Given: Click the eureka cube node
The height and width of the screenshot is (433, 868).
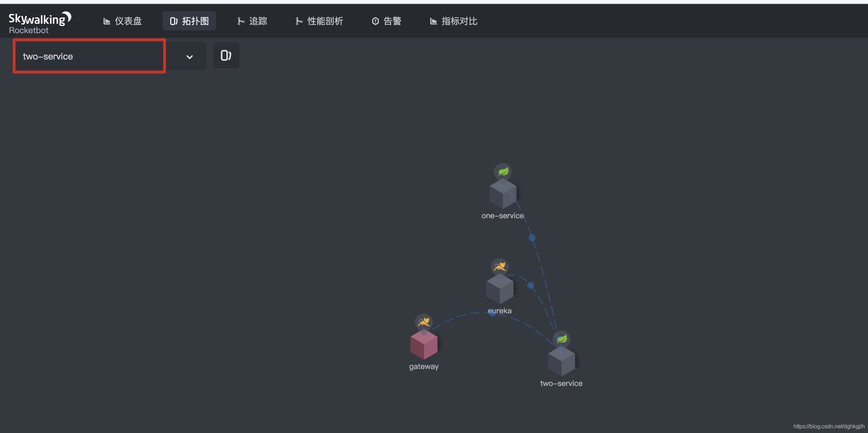Looking at the screenshot, I should [x=499, y=289].
